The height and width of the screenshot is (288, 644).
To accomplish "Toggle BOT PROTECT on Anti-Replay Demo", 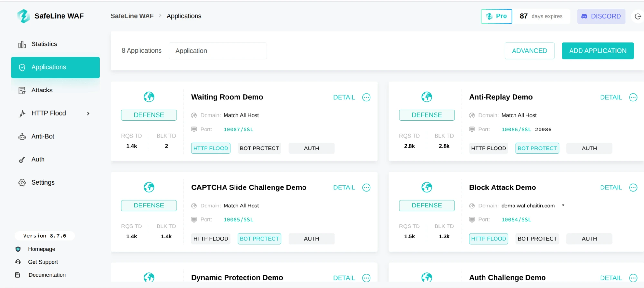I will pos(537,148).
